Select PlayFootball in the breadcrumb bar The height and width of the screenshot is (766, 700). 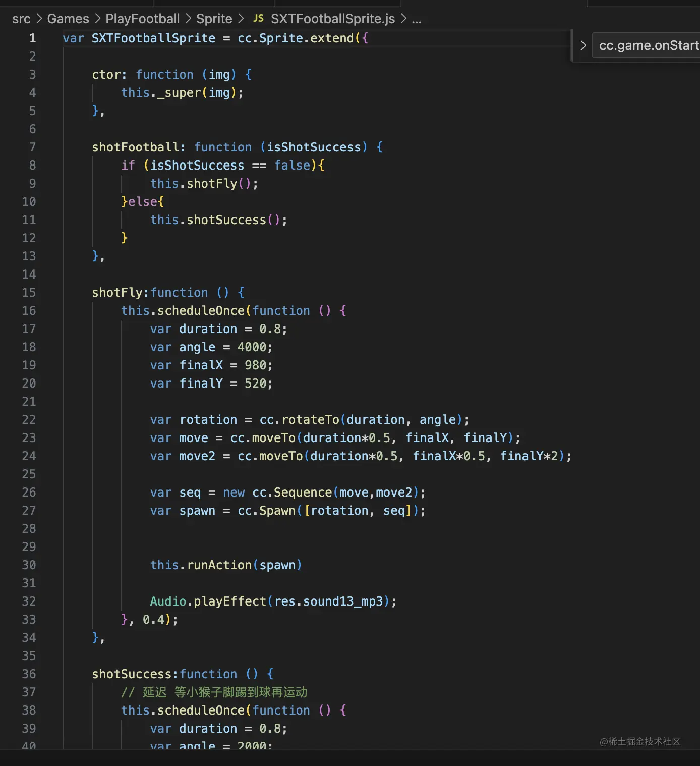(142, 18)
